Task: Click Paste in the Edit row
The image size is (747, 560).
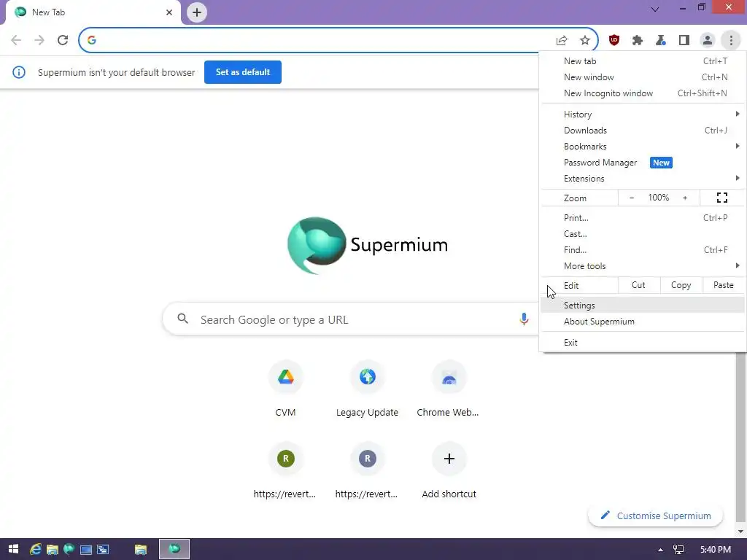Action: tap(723, 285)
